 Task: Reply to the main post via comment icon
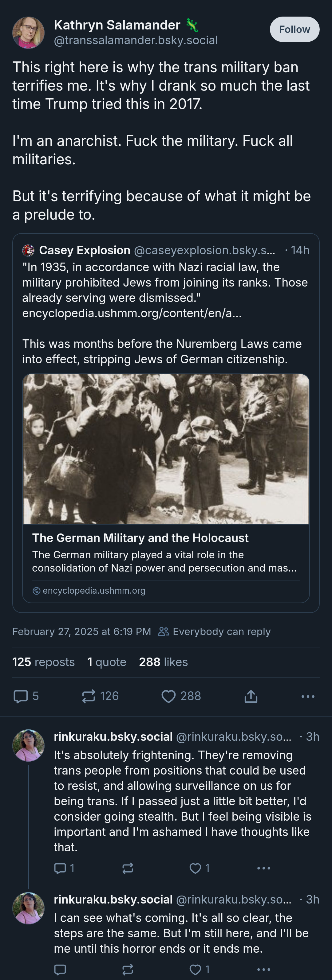click(26, 696)
